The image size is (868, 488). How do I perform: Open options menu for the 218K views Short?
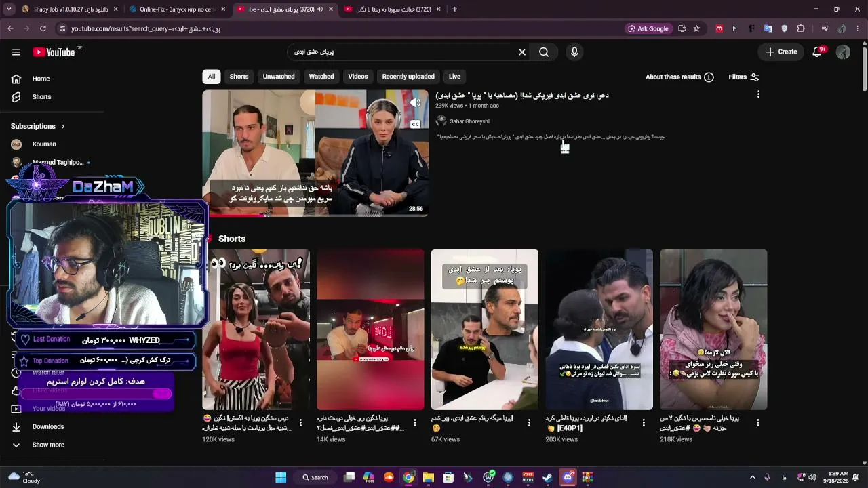tap(758, 423)
